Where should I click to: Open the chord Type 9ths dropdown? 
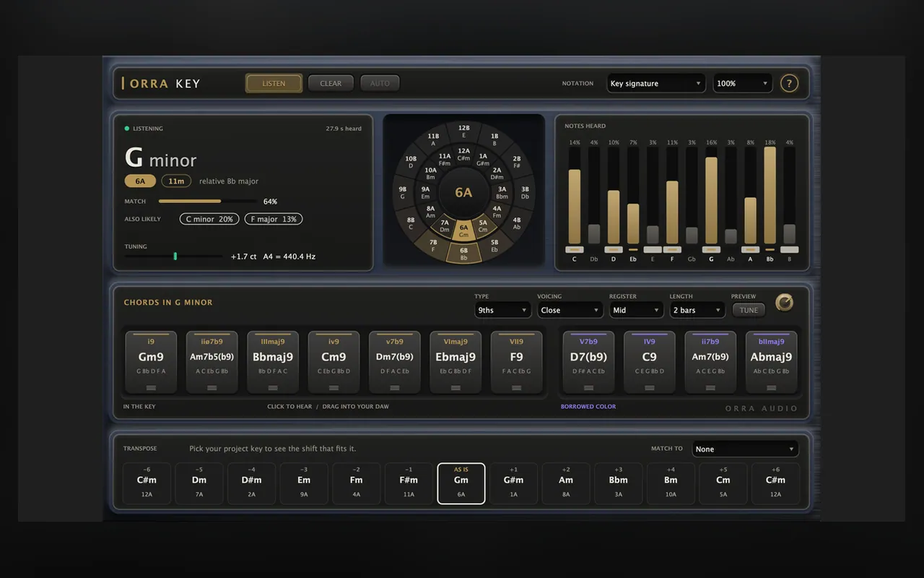point(502,310)
